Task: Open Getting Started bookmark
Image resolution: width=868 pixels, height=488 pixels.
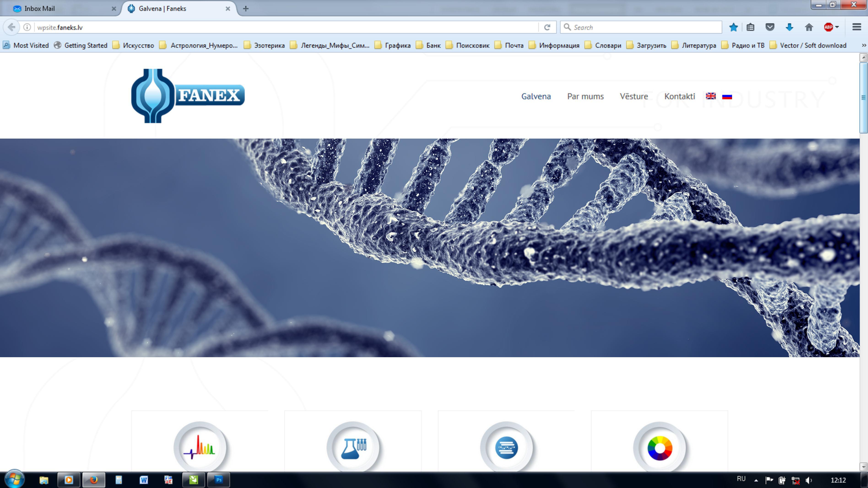Action: click(x=81, y=45)
